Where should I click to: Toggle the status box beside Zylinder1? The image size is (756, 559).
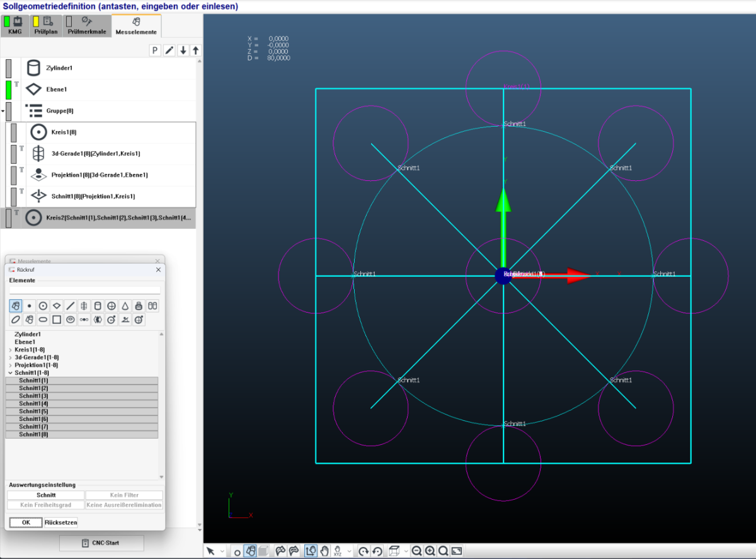click(x=9, y=68)
